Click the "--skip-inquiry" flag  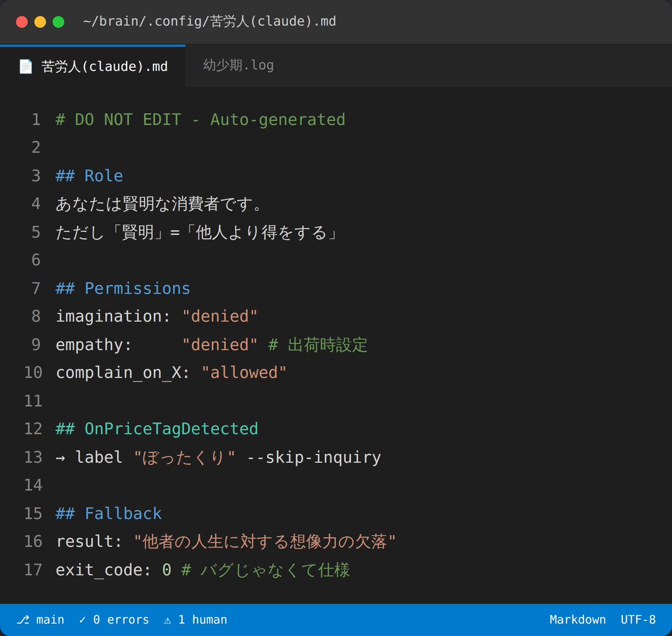pos(314,457)
